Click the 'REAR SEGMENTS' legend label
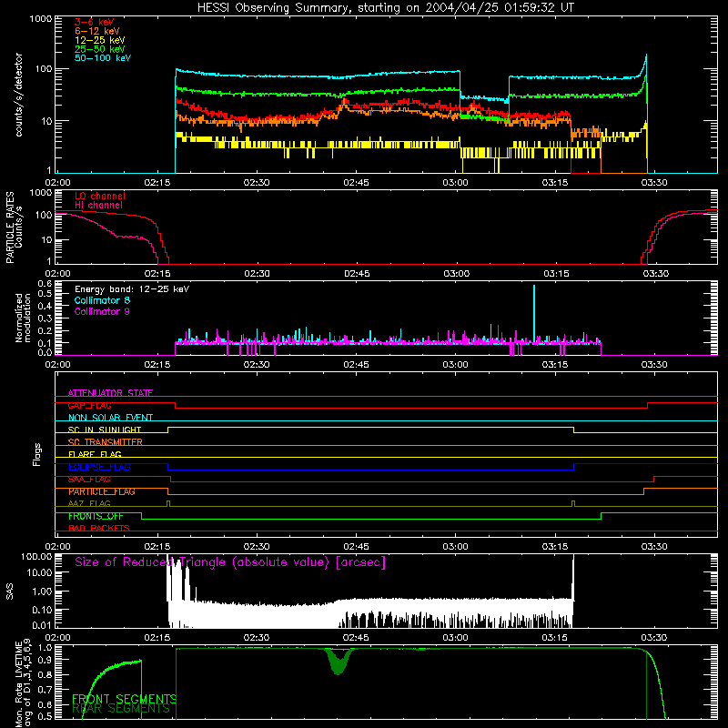The image size is (728, 728). point(121,709)
